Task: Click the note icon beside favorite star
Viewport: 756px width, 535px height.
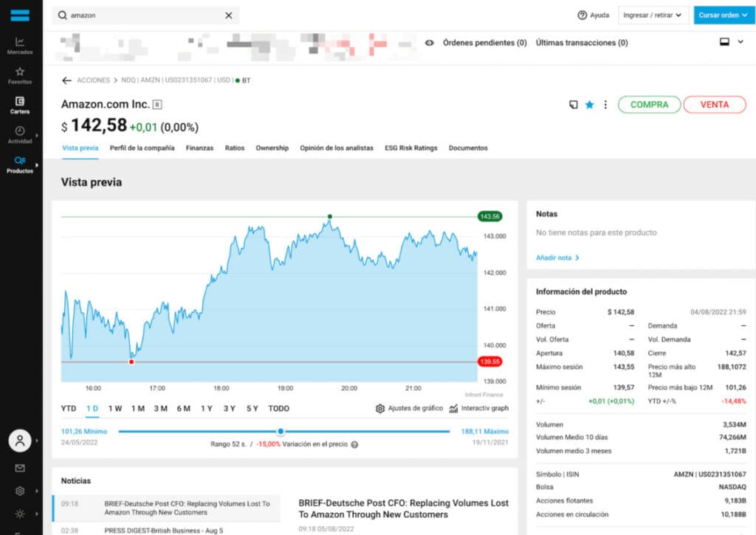Action: [x=573, y=105]
